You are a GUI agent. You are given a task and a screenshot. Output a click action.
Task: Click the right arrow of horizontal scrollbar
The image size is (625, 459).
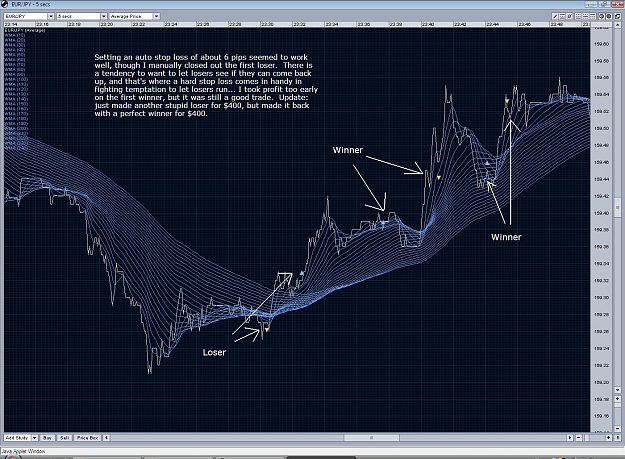[x=570, y=438]
